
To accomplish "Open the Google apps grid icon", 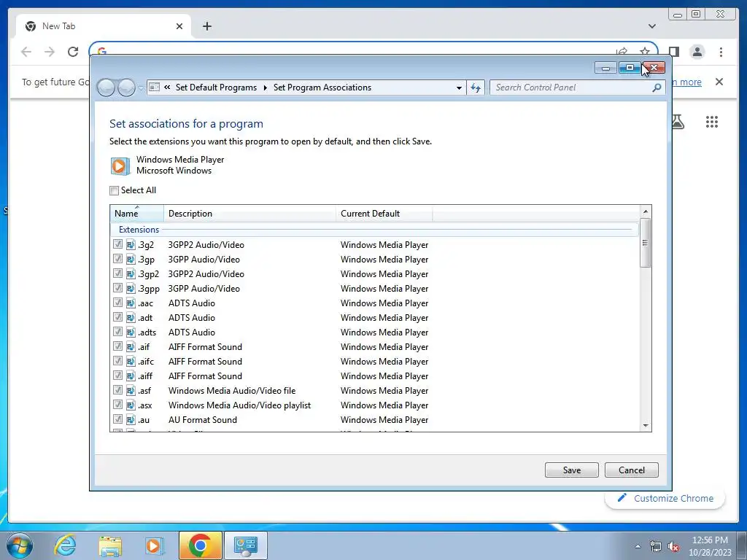I will [712, 122].
